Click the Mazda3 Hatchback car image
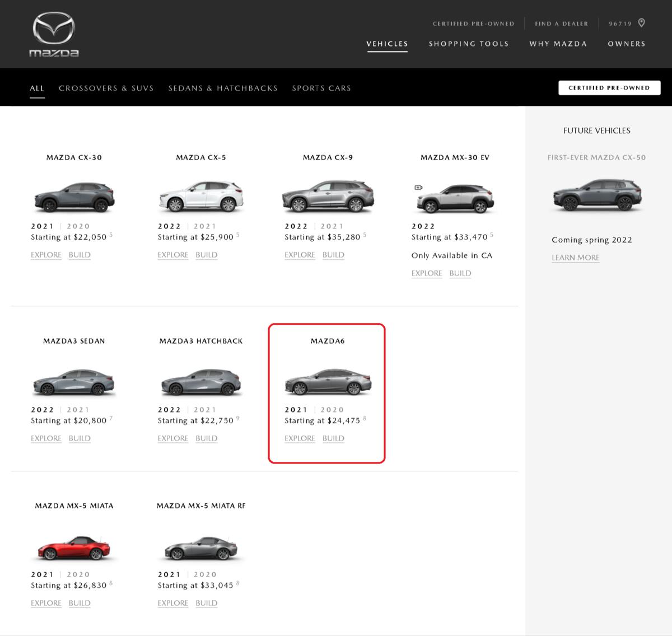Image resolution: width=672 pixels, height=636 pixels. 201,382
